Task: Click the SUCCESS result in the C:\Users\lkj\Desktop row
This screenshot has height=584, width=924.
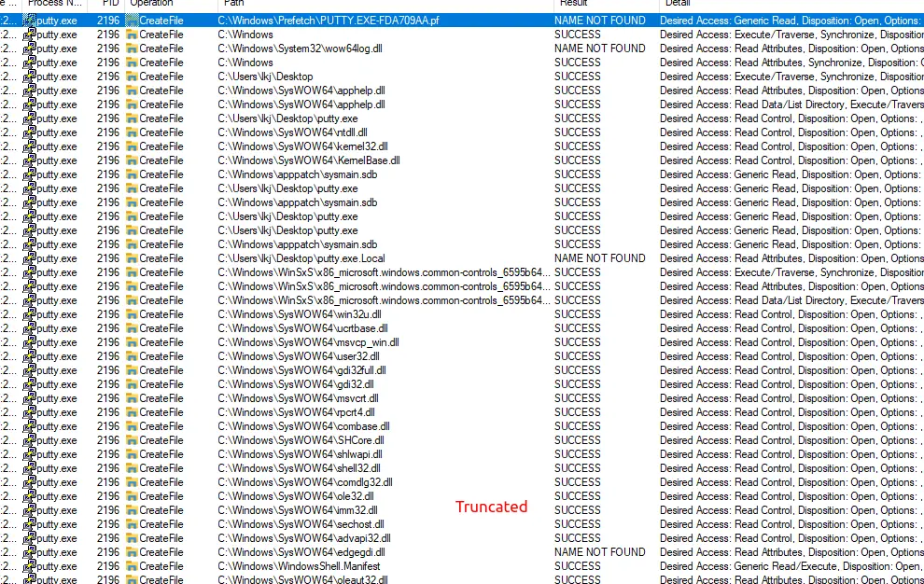Action: pos(578,76)
